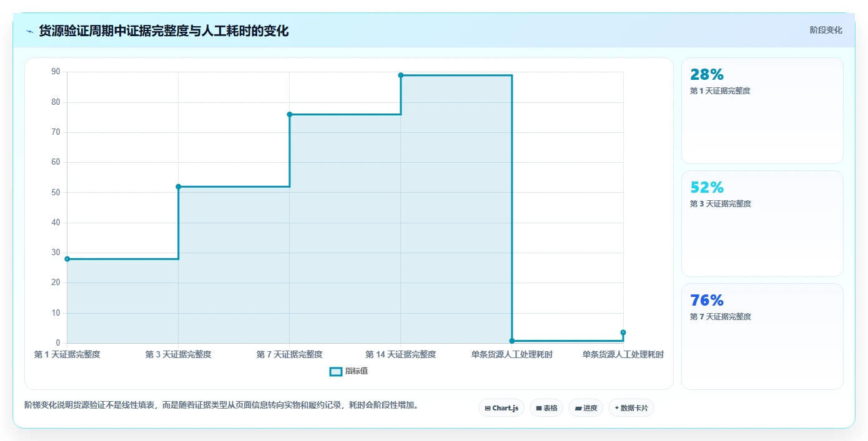Select the 76% value card
Screen dimensions: 868x441
click(762, 337)
